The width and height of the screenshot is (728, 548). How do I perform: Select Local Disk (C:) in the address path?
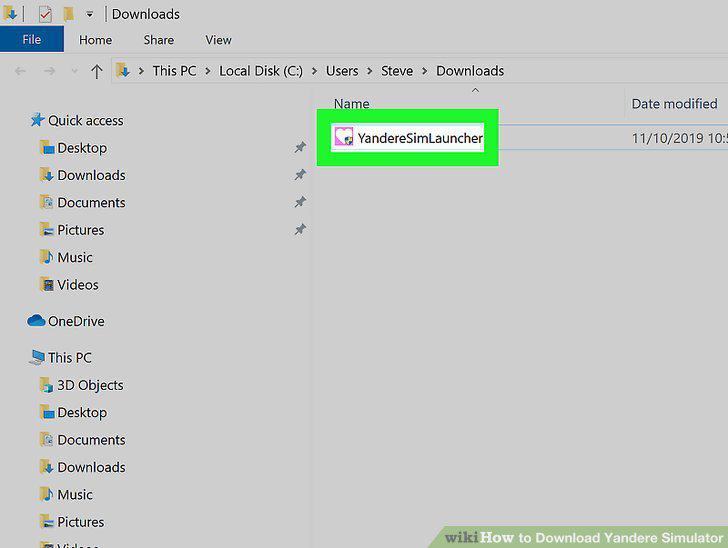click(261, 71)
